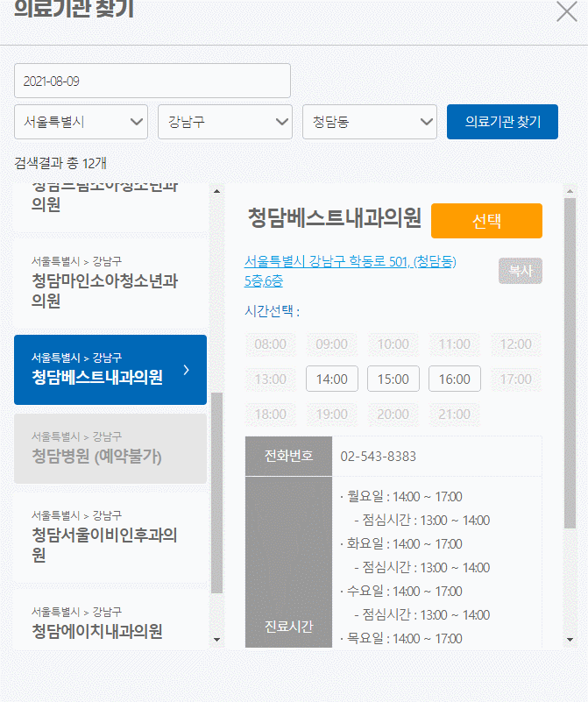Click the 목요일 : 14:00 ~ 17:00 line
The width and height of the screenshot is (588, 702).
click(401, 638)
